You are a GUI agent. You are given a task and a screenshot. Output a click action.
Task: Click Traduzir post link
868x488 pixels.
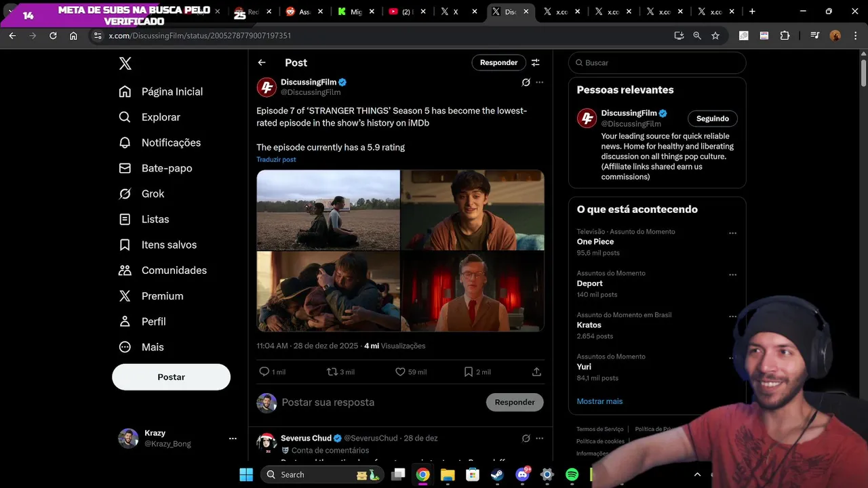click(x=276, y=159)
